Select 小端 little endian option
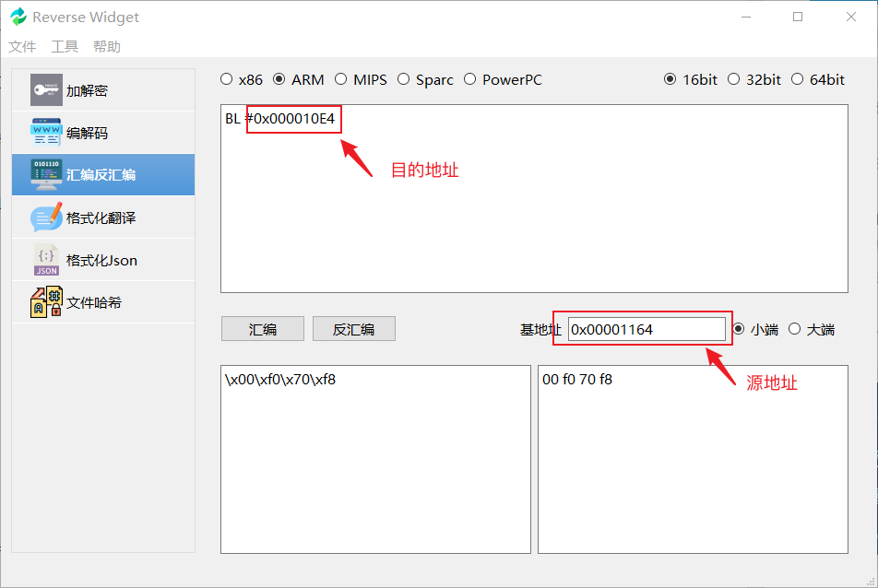 point(756,330)
